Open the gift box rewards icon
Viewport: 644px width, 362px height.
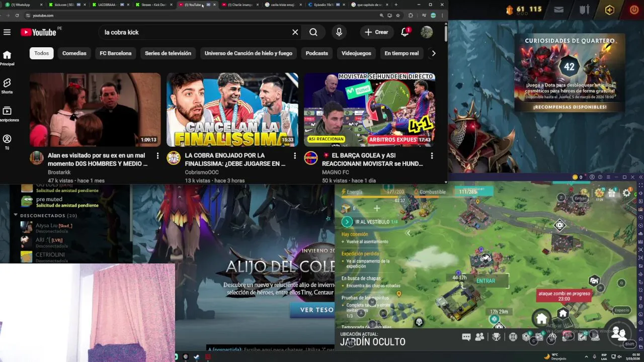(x=612, y=193)
